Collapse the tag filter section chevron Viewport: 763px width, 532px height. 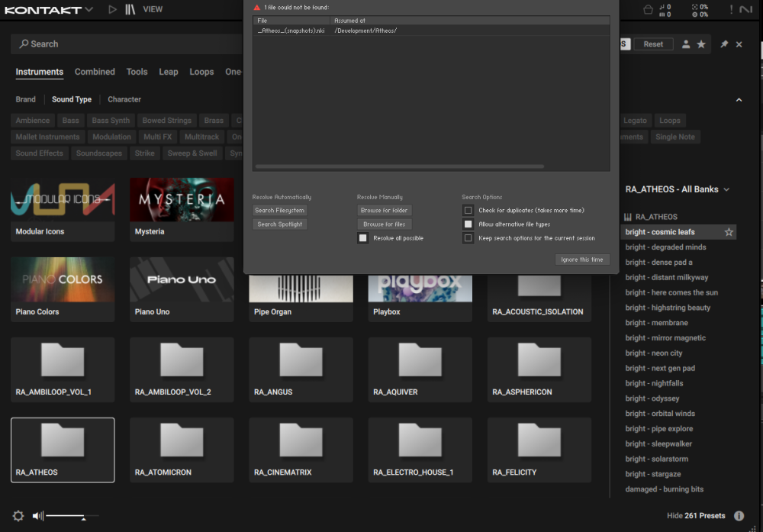pyautogui.click(x=739, y=100)
